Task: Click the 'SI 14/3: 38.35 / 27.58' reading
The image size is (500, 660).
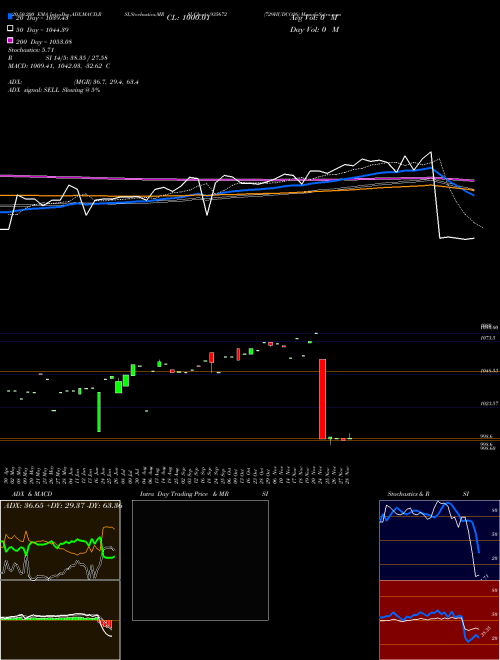Action: [76, 58]
